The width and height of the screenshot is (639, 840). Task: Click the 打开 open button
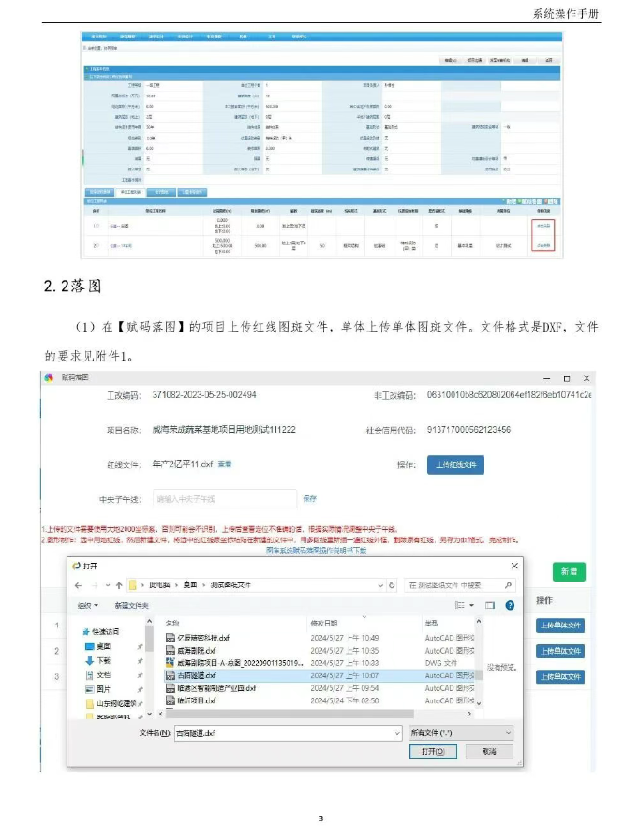[x=432, y=751]
